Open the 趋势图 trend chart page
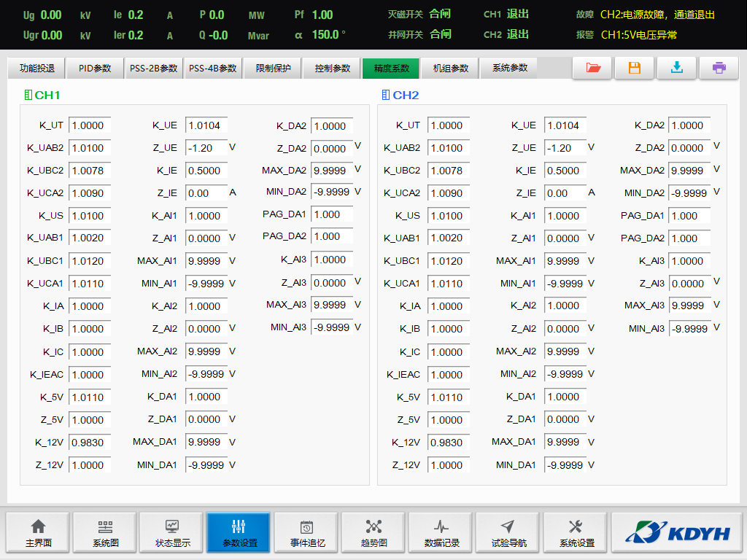Viewport: 747px width, 560px height. tap(373, 533)
